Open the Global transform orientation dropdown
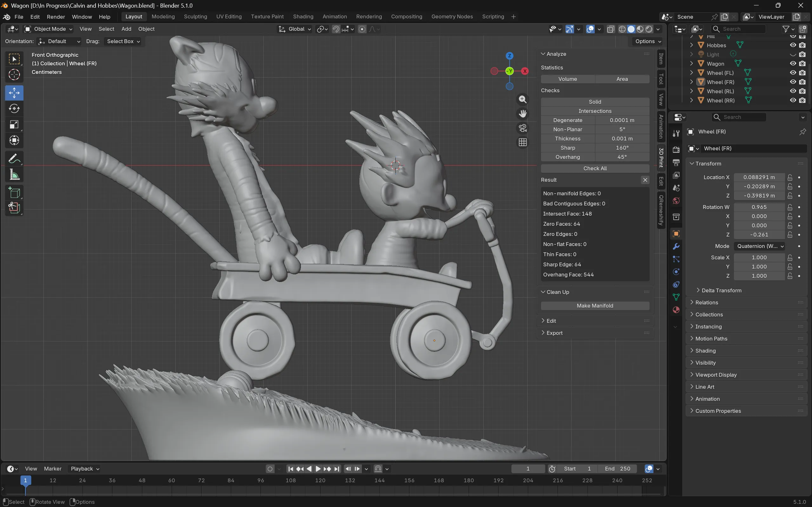 pos(295,29)
